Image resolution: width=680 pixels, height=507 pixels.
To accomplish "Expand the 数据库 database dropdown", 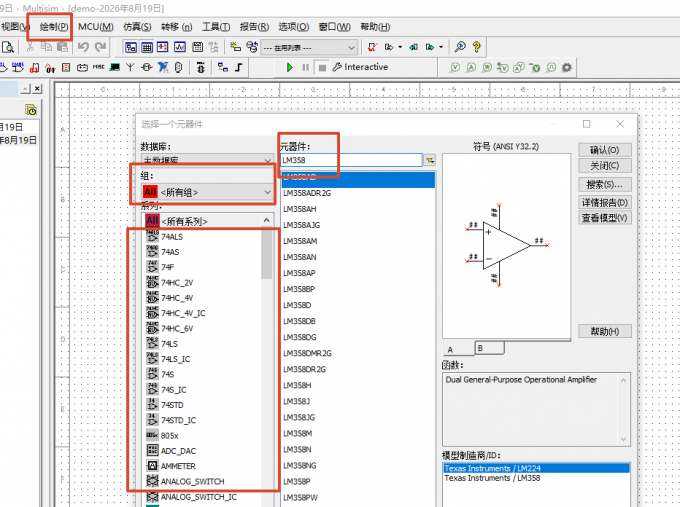I will tap(207, 159).
